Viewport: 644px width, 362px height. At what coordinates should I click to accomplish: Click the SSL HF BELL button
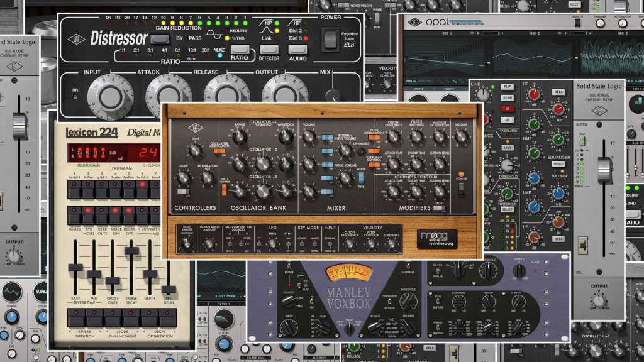tap(558, 92)
